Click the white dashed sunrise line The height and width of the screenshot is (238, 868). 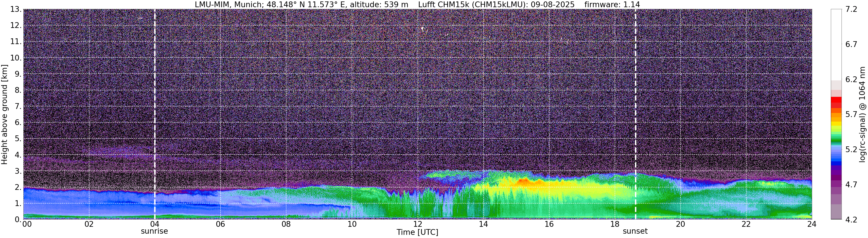click(155, 114)
